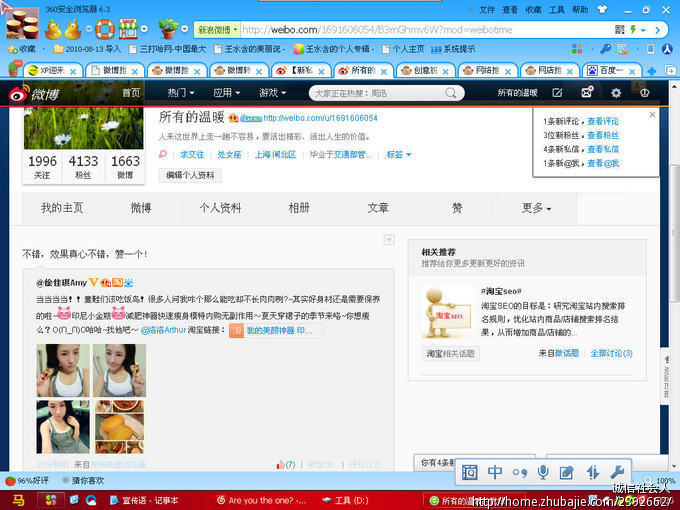Open the browser 文件 menu
680x510 pixels.
pos(487,10)
